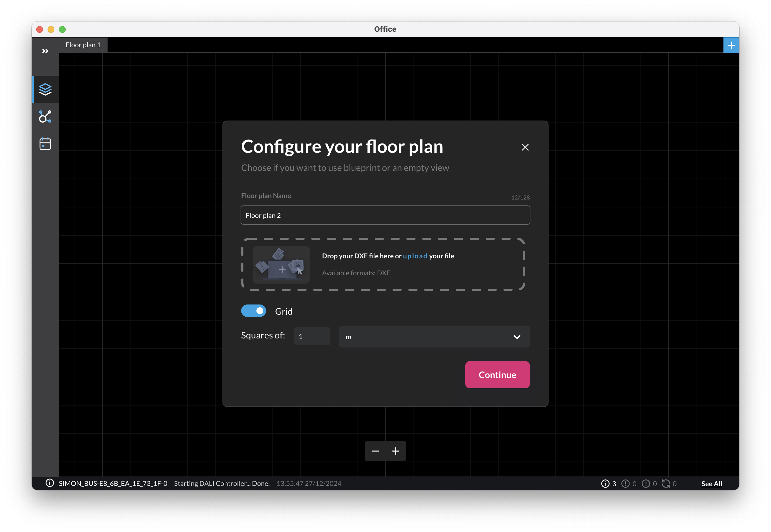771x532 pixels.
Task: Open See All in the status bar
Action: point(712,483)
